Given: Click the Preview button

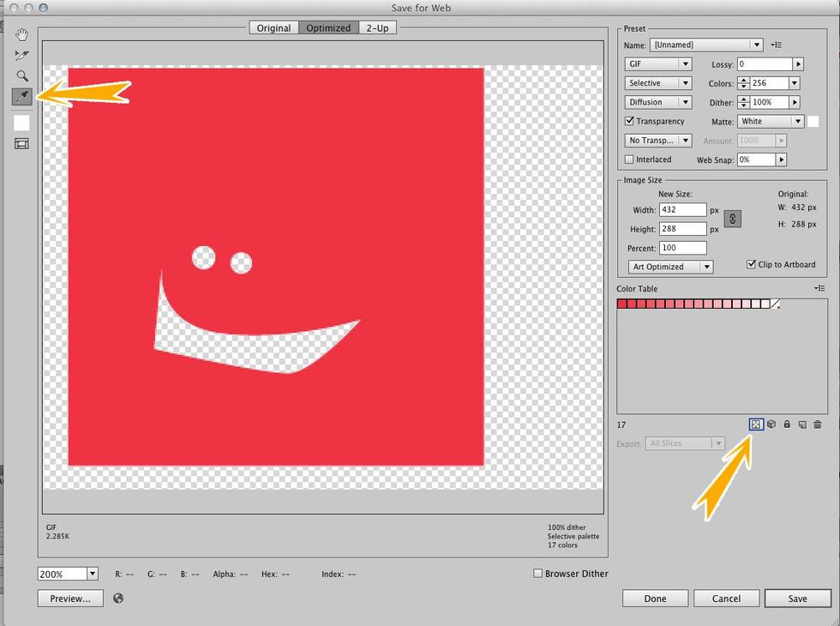Looking at the screenshot, I should 69,598.
